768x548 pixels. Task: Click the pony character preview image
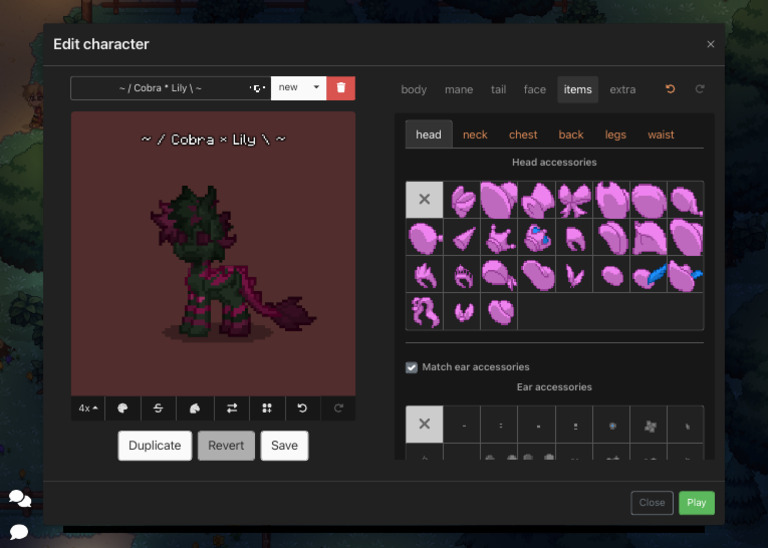[213, 253]
